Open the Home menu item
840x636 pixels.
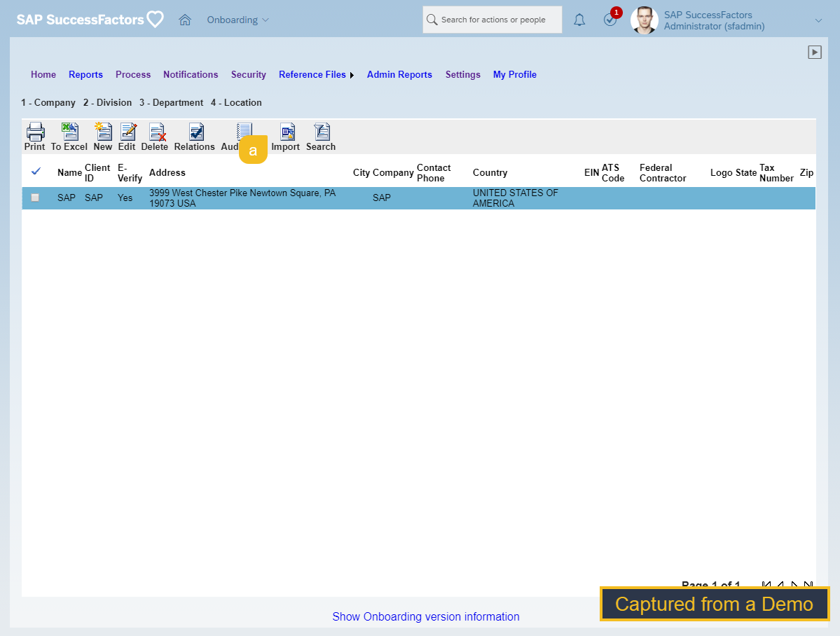[43, 74]
